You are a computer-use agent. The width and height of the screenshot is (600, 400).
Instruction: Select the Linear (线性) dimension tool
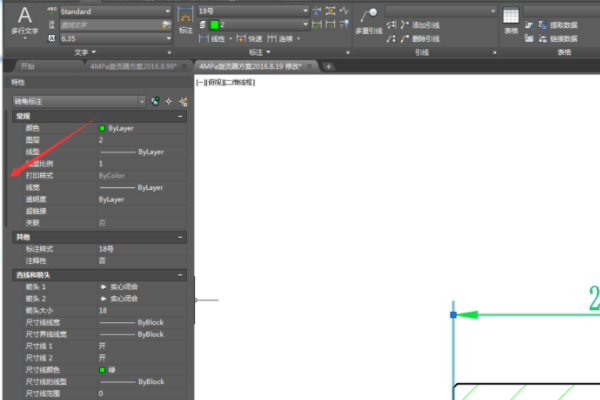[212, 39]
